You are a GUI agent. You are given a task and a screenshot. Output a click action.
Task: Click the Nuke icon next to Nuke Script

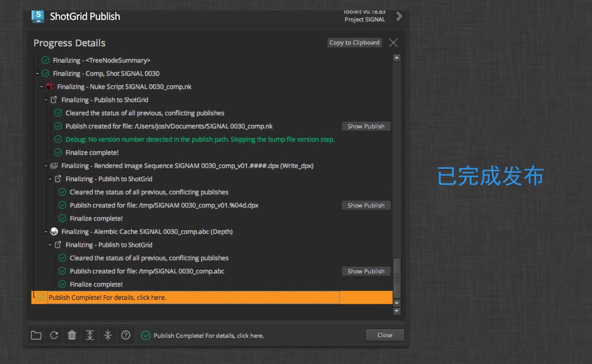point(50,86)
